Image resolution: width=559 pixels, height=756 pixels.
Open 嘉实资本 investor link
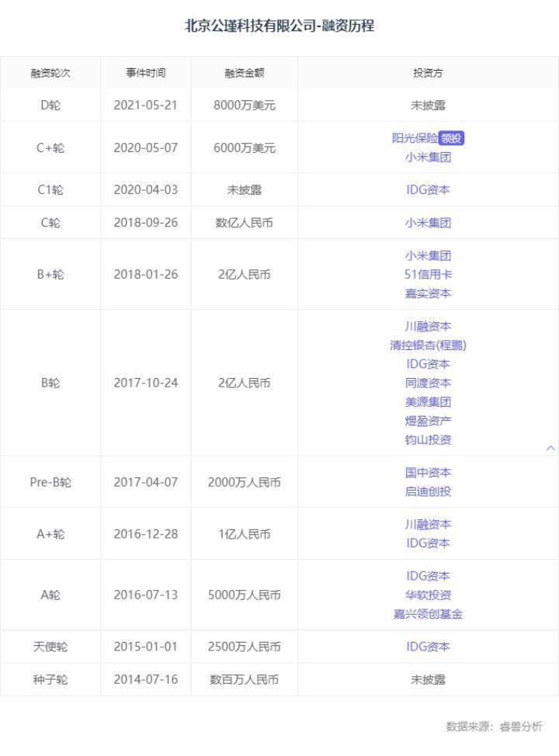tap(428, 293)
